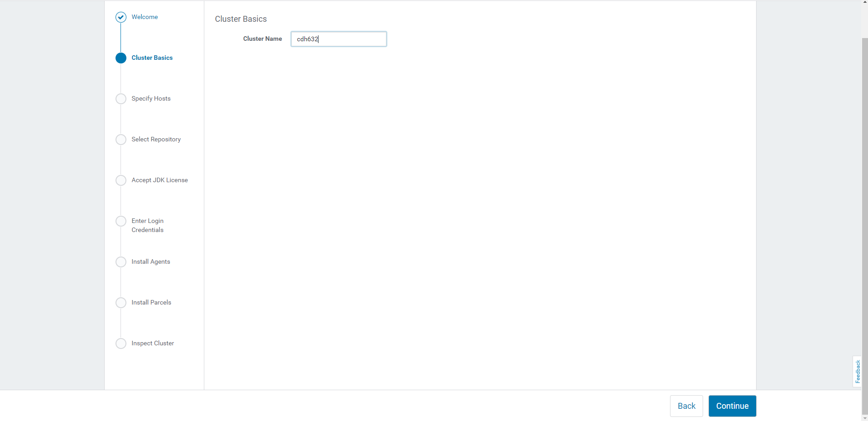Open the vertical Feedback tab
Screen dimensions: 868x421
(x=857, y=372)
